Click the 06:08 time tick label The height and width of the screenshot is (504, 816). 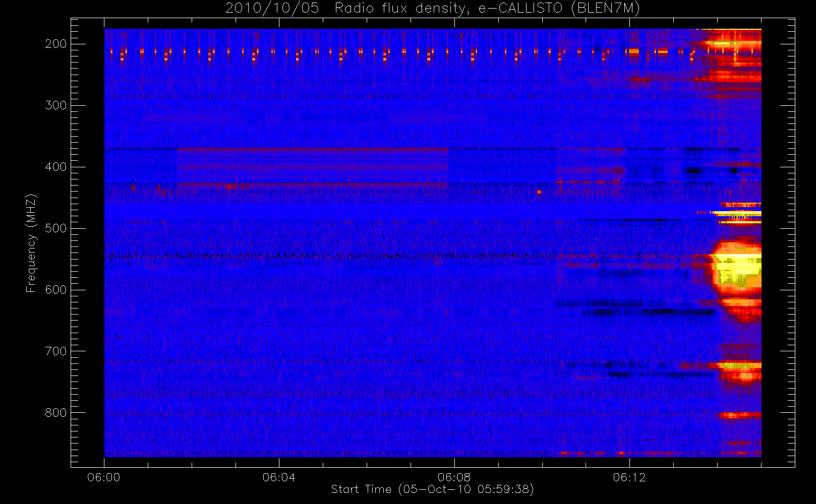pyautogui.click(x=454, y=477)
